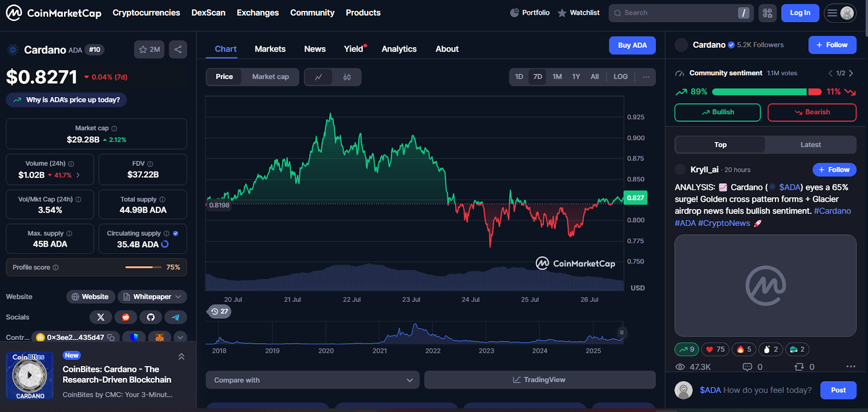Switch feed to Latest tab
Viewport: 868px width, 412px height.
[x=810, y=145]
